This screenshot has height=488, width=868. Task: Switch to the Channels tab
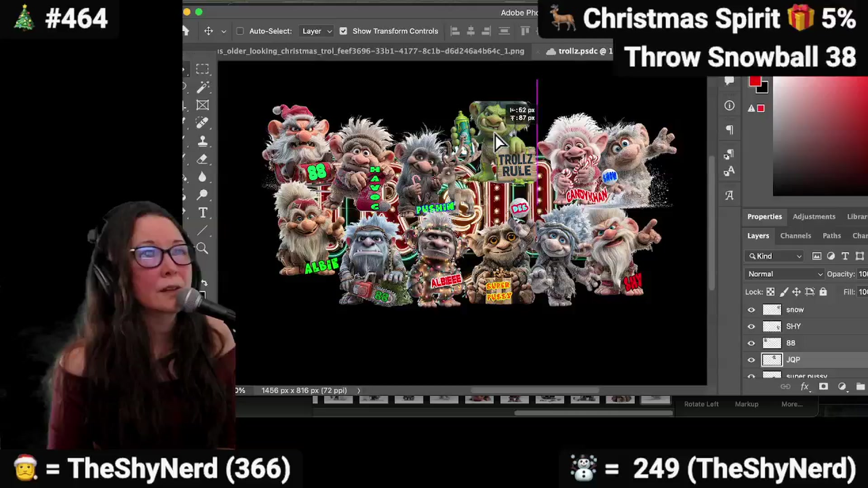pos(796,235)
